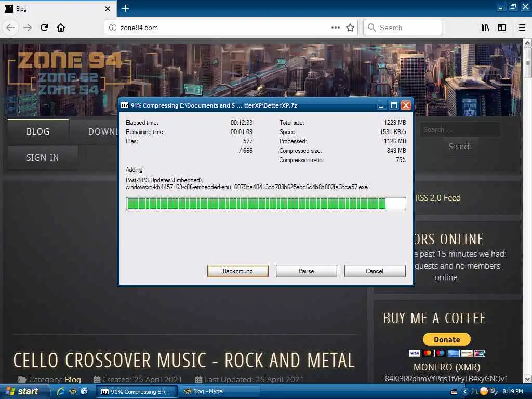Click the browser Search box
This screenshot has width=532, height=399.
pos(403,28)
